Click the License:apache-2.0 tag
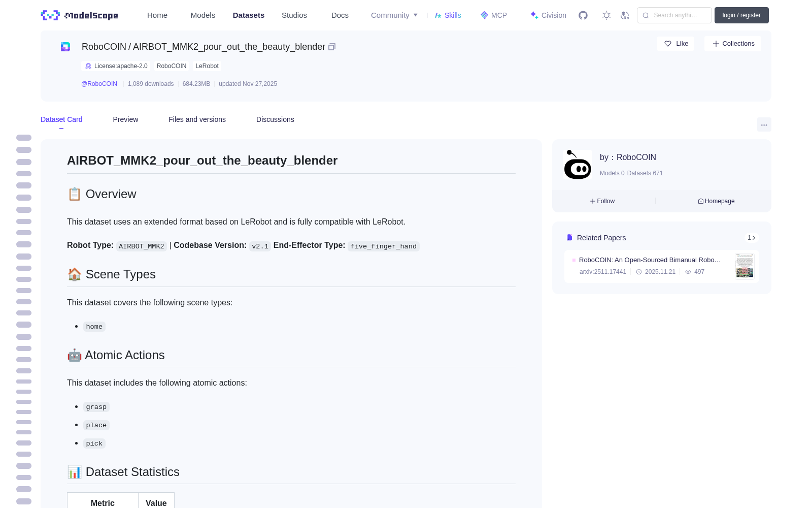 (x=116, y=66)
